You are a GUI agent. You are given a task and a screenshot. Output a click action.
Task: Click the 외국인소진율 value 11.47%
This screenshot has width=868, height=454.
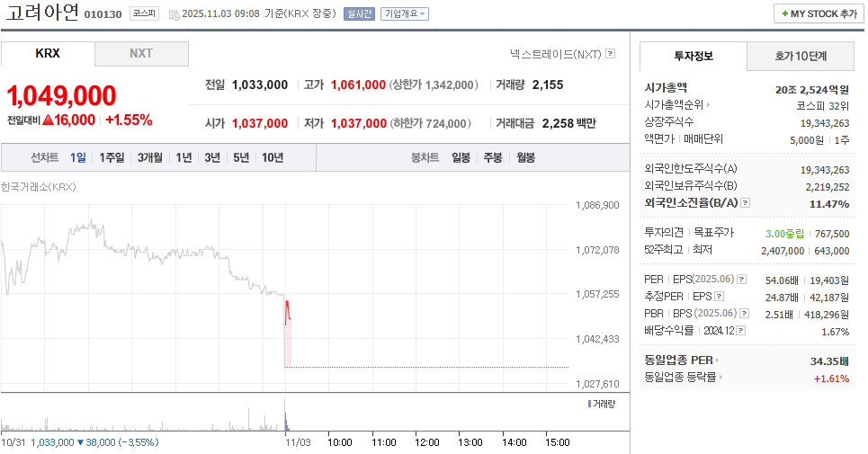pyautogui.click(x=829, y=204)
